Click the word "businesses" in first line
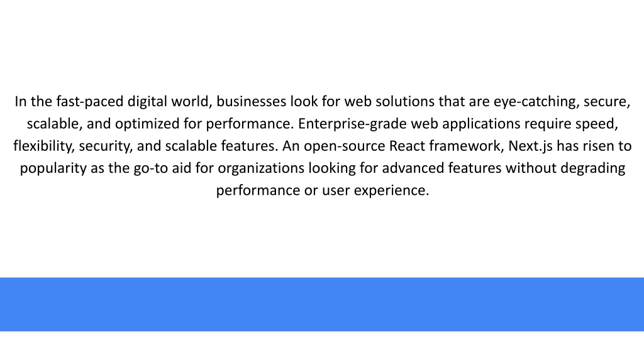644x362 pixels. [252, 101]
